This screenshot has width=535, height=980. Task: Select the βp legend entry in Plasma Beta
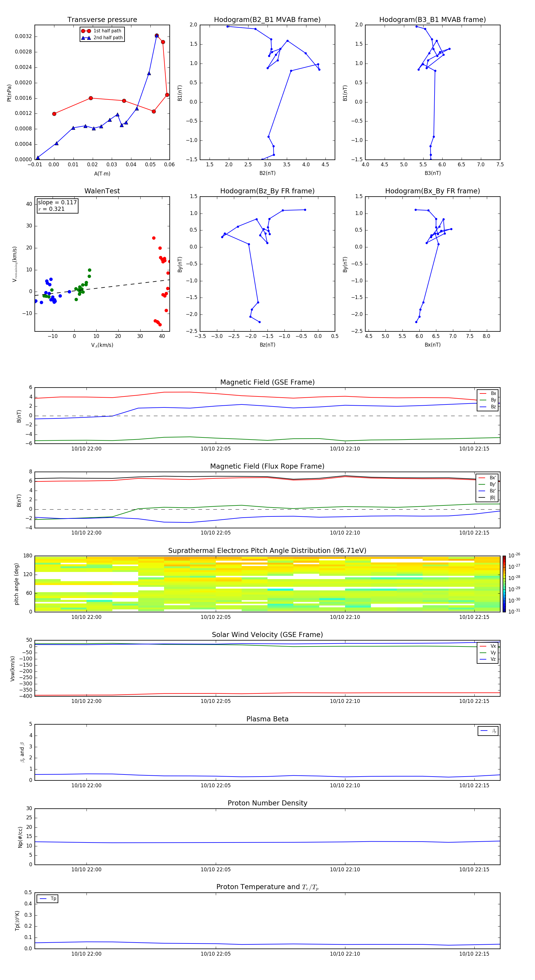pos(488,731)
